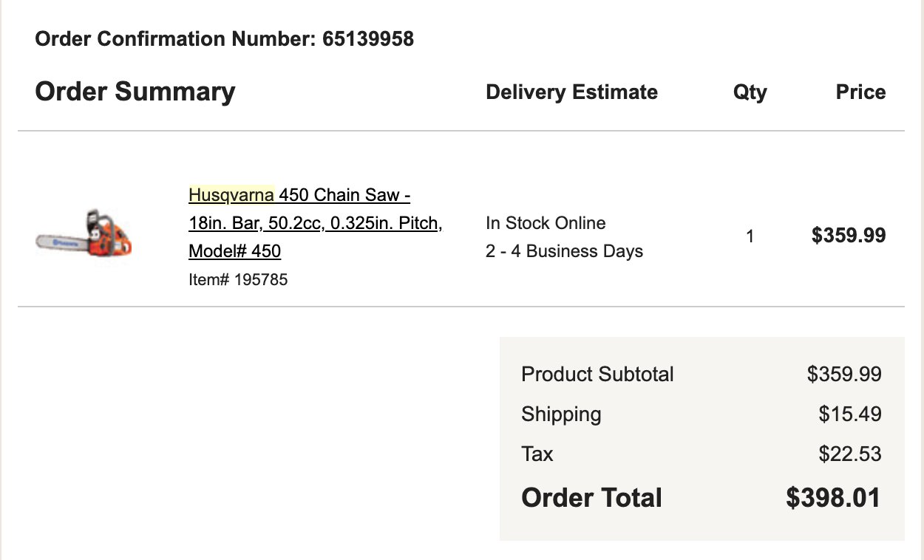Click the Price column header

tap(860, 92)
